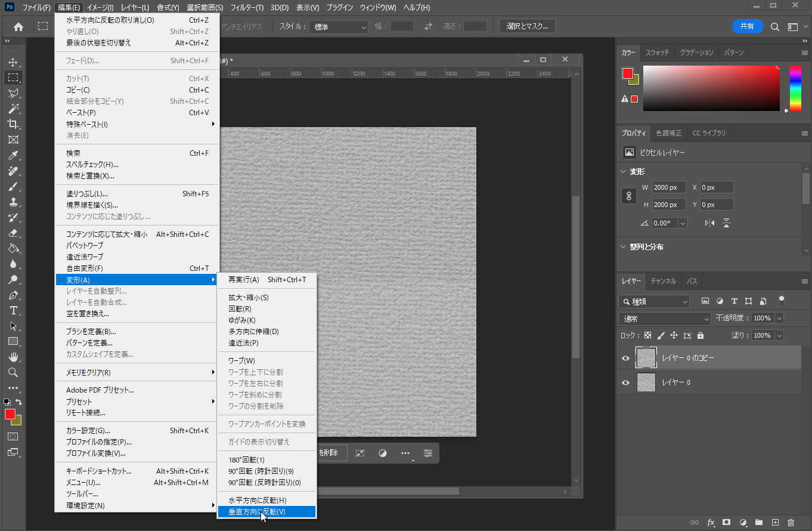Create a new layer with the plus icon
Screen dimensions: 812x531
pos(775,522)
